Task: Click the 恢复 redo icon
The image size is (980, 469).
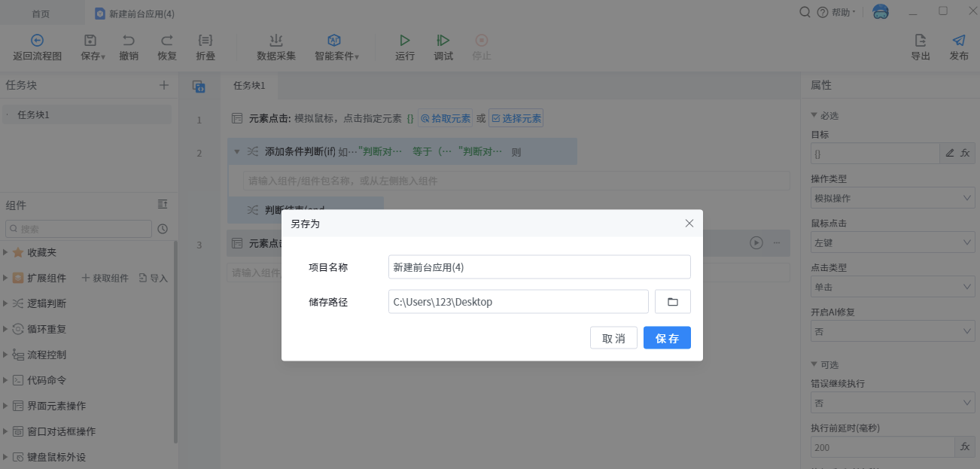Action: pyautogui.click(x=167, y=41)
